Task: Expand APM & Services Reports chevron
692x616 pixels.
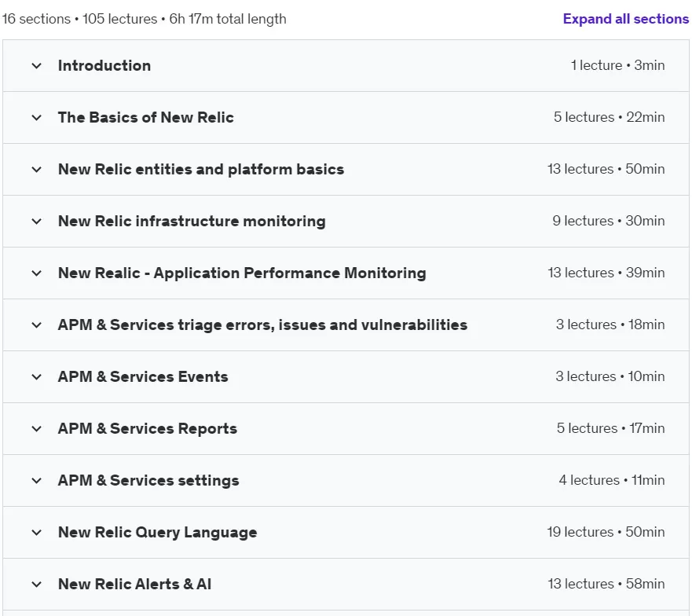Action: (37, 429)
